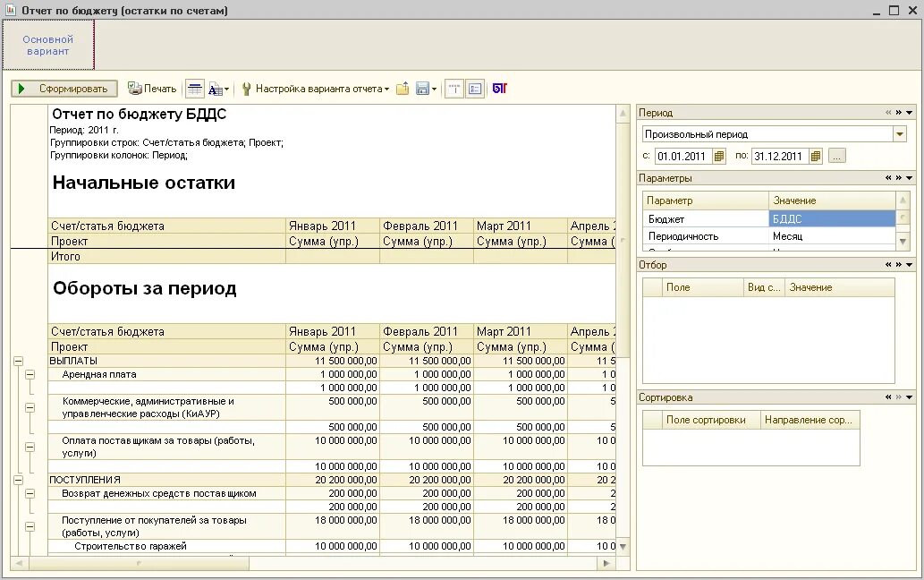Screen dimensions: 924x580
Task: Click the Поле column header in Отбор
Action: click(x=702, y=287)
